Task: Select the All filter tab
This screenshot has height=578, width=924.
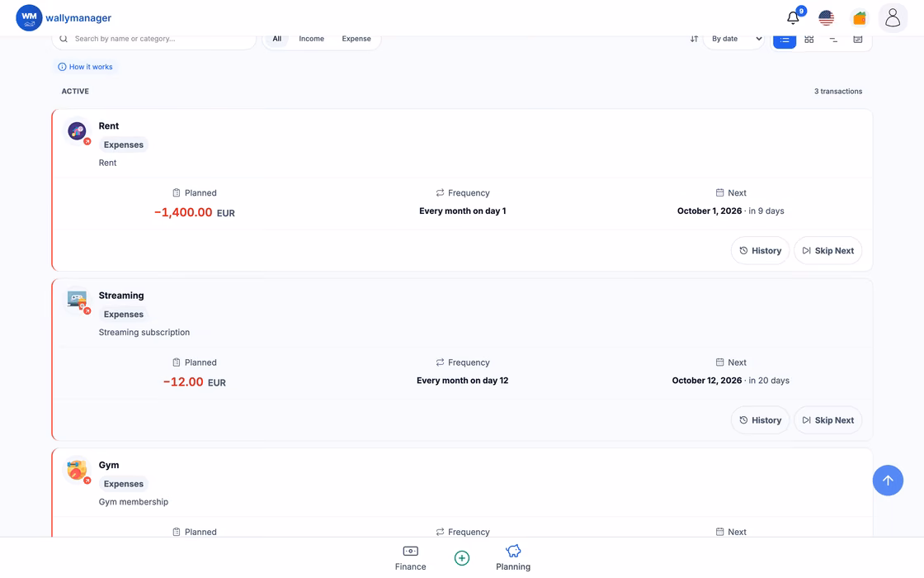Action: [277, 39]
